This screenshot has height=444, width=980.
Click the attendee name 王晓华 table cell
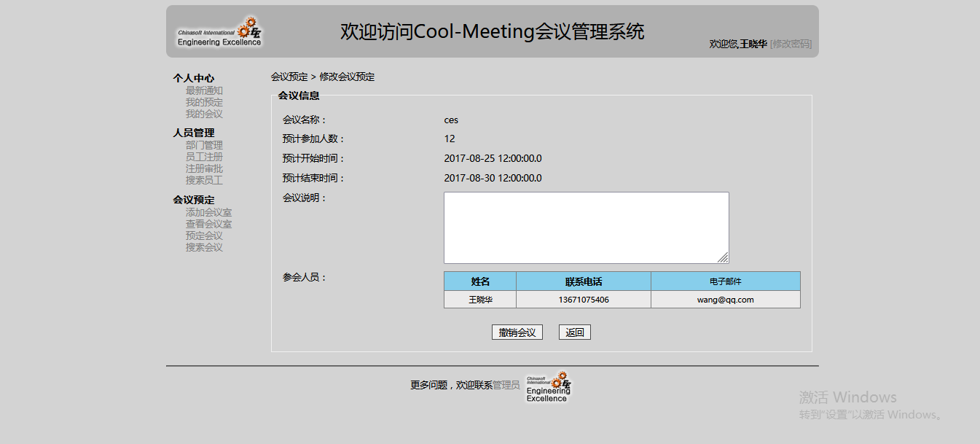[480, 300]
